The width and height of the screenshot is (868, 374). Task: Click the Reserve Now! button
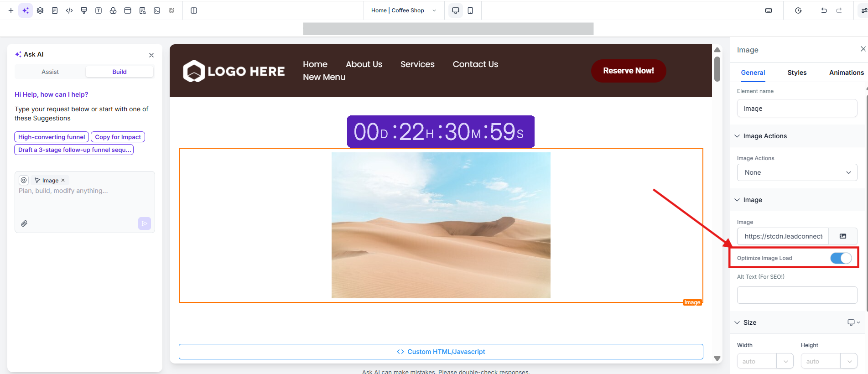[x=628, y=71]
